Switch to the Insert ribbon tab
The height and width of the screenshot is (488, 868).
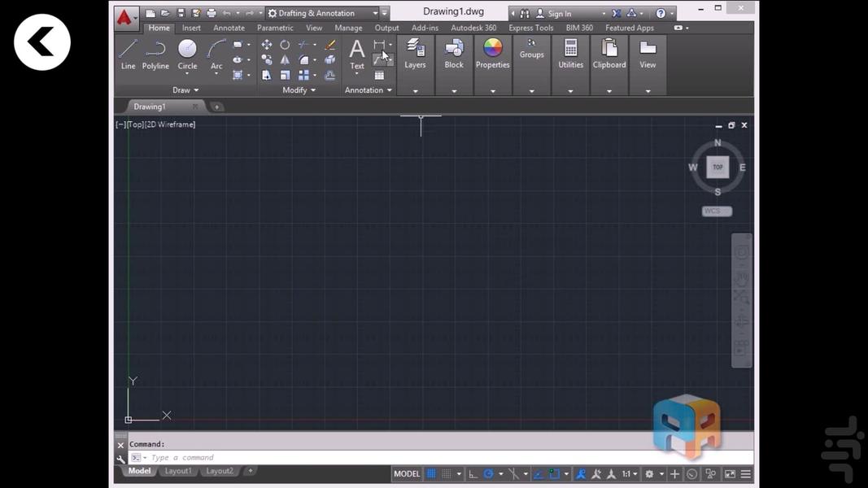pos(191,28)
